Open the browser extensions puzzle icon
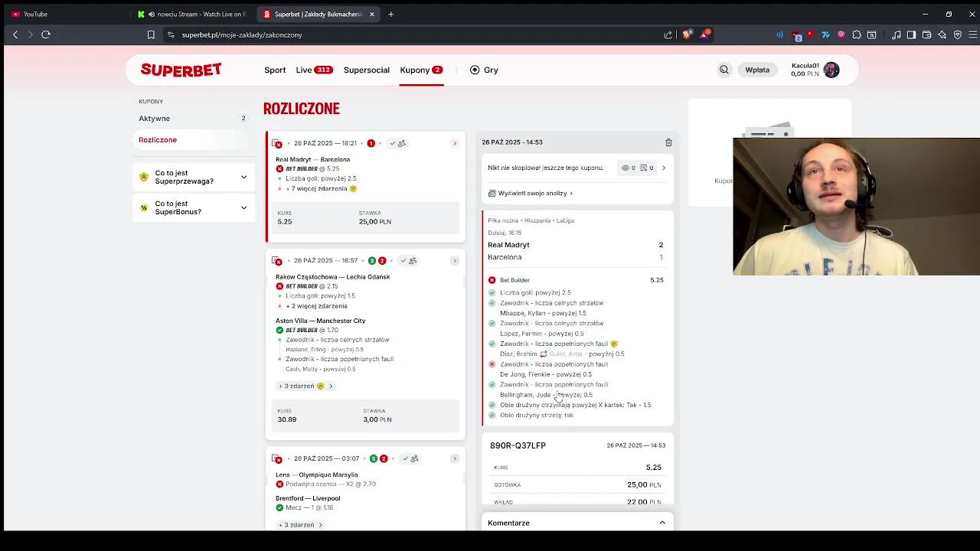 click(x=857, y=34)
